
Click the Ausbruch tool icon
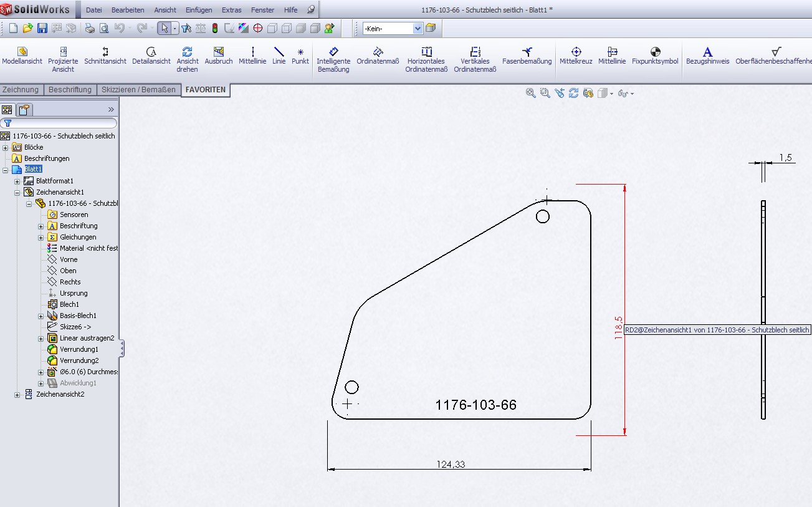[x=218, y=52]
